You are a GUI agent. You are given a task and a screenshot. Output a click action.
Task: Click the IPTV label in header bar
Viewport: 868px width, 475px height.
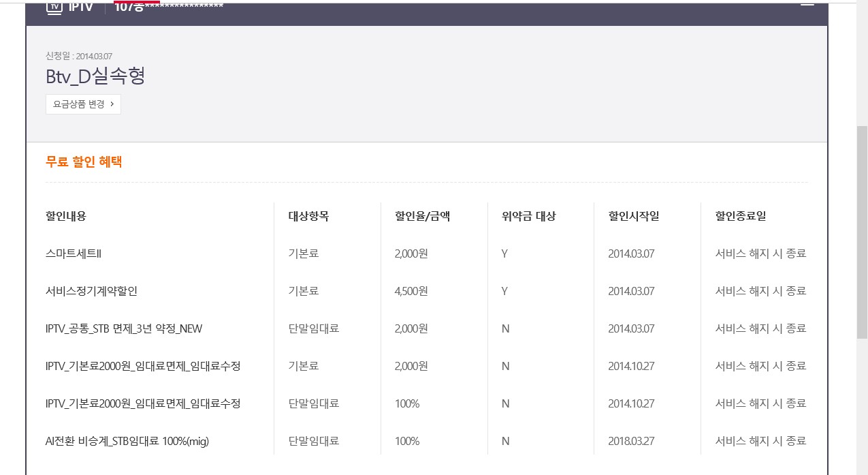click(x=81, y=7)
